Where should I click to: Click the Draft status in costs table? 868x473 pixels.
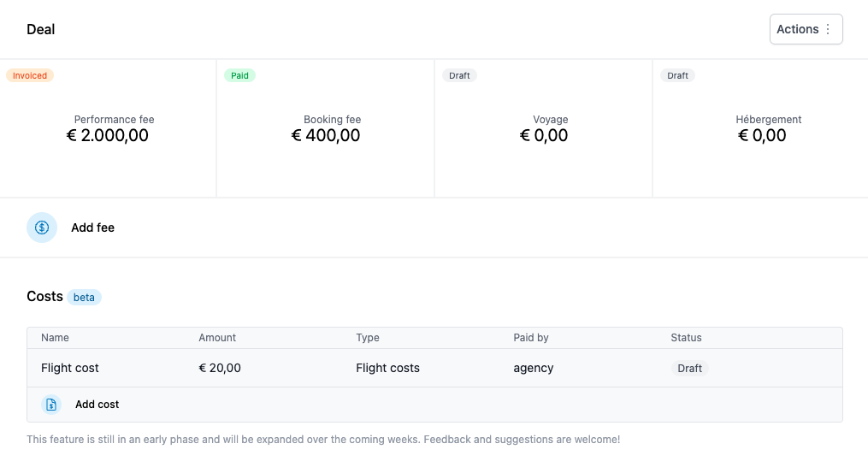689,368
